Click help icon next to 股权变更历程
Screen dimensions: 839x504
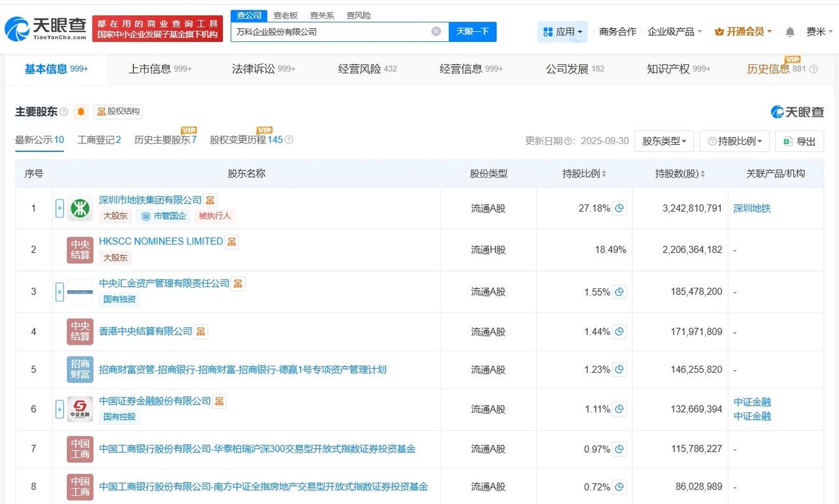click(x=289, y=140)
